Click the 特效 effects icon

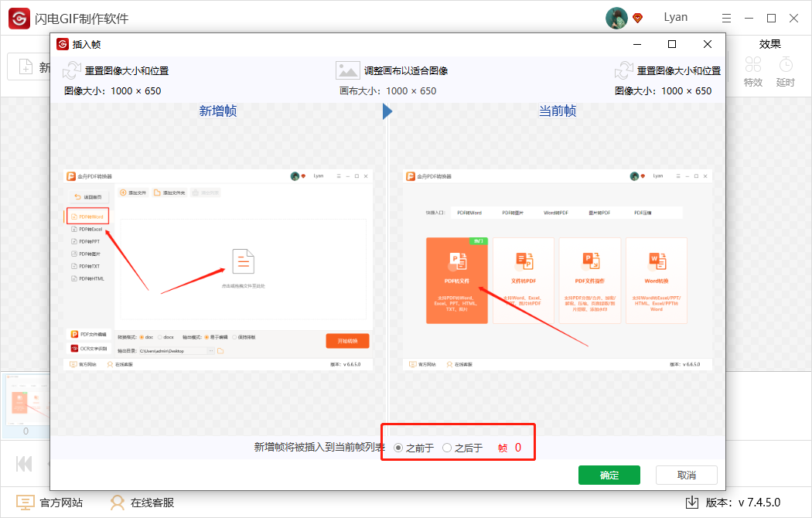click(x=753, y=64)
